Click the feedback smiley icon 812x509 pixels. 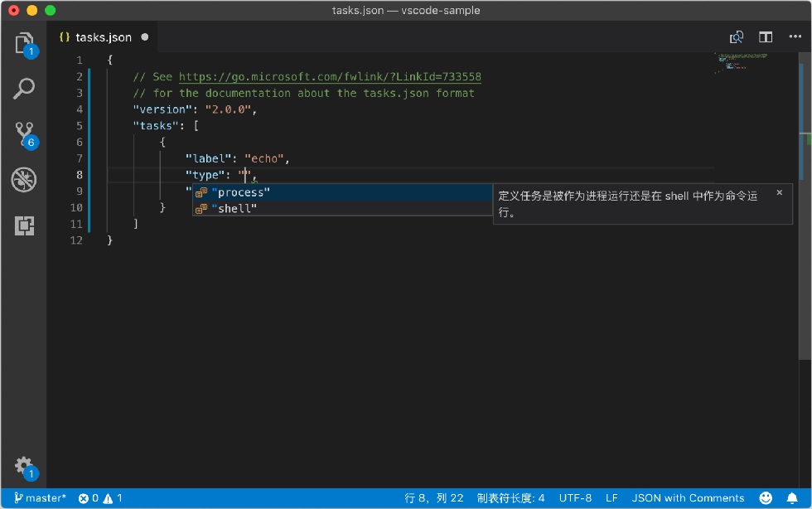[x=766, y=498]
